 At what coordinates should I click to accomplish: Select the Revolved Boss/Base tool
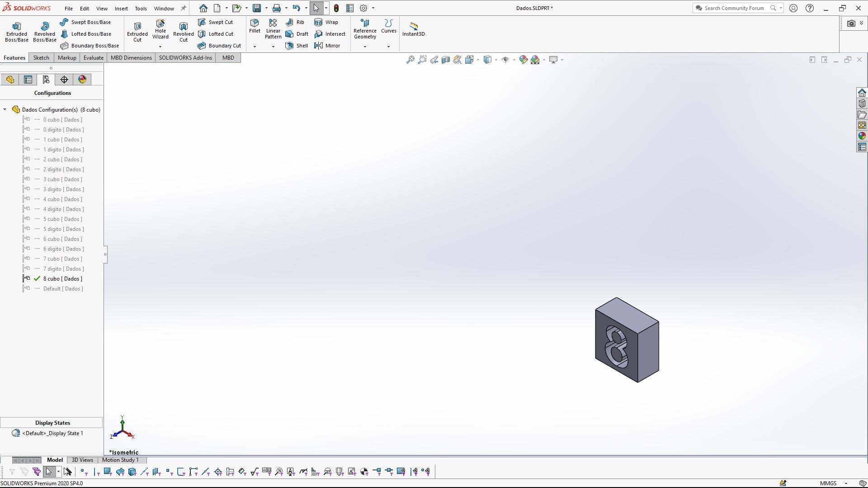click(x=44, y=32)
